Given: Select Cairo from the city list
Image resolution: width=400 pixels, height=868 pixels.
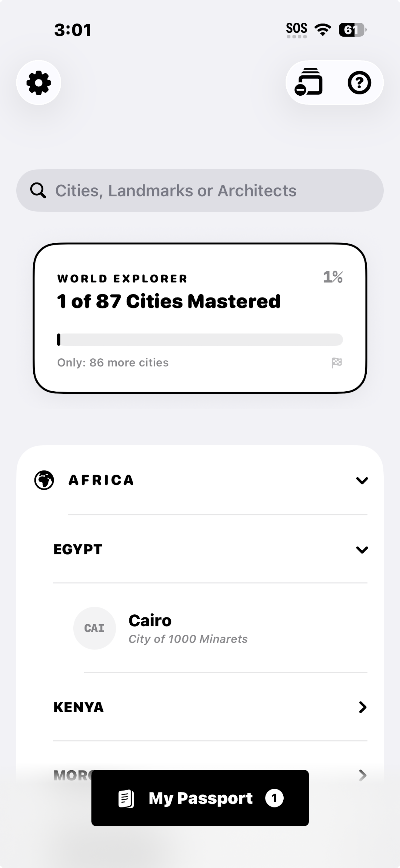Looking at the screenshot, I should point(188,628).
